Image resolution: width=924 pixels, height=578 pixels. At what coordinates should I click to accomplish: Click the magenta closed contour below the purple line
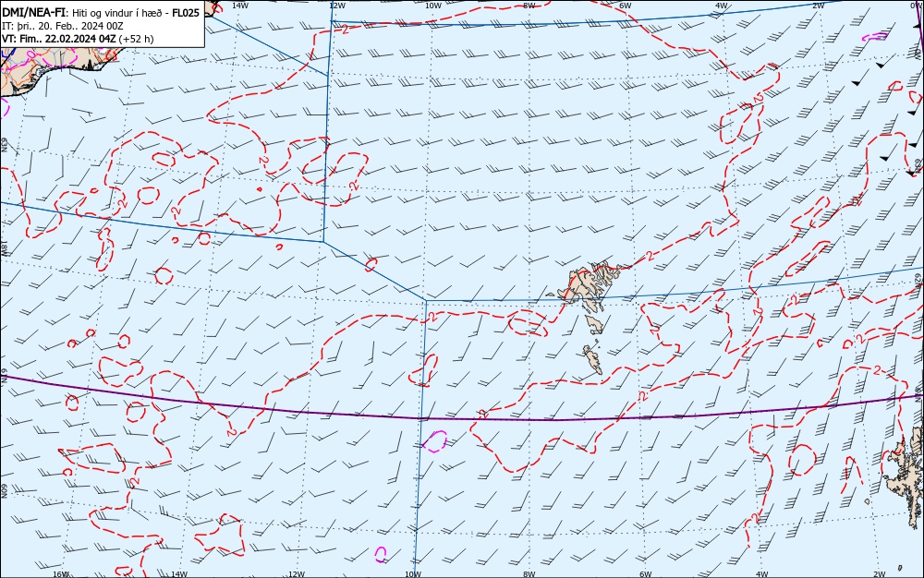435,441
